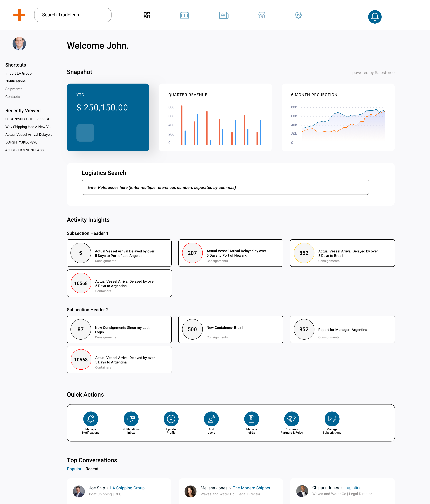Click the notification bell in the header
430x504 pixels.
pyautogui.click(x=374, y=17)
